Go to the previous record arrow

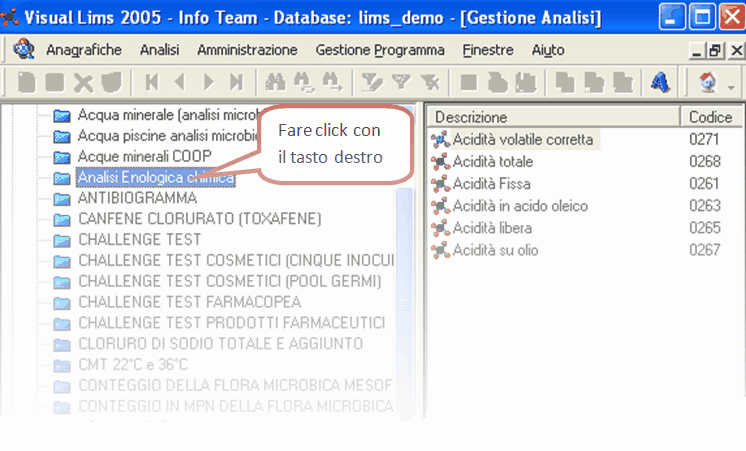(x=180, y=82)
